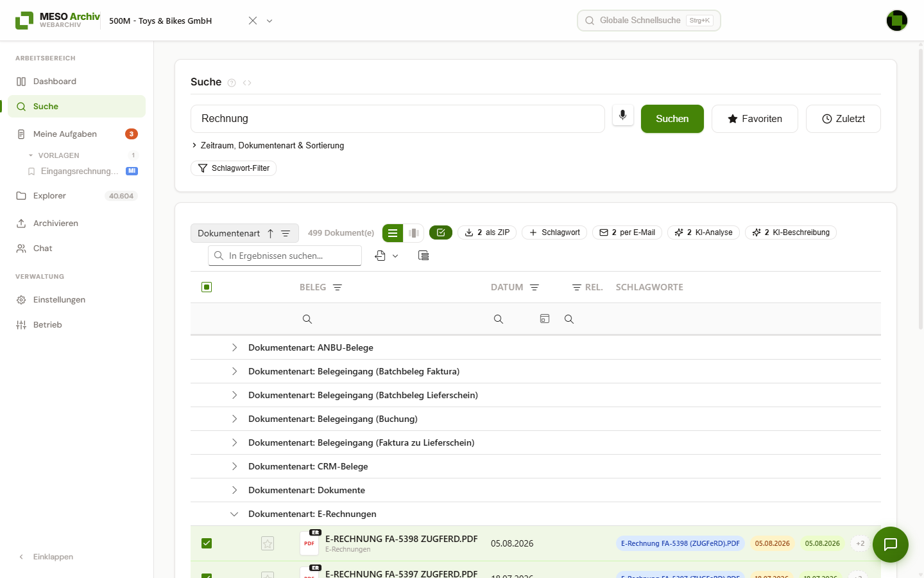Click the search icon under the BELEG column
This screenshot has height=578, width=924.
click(307, 319)
